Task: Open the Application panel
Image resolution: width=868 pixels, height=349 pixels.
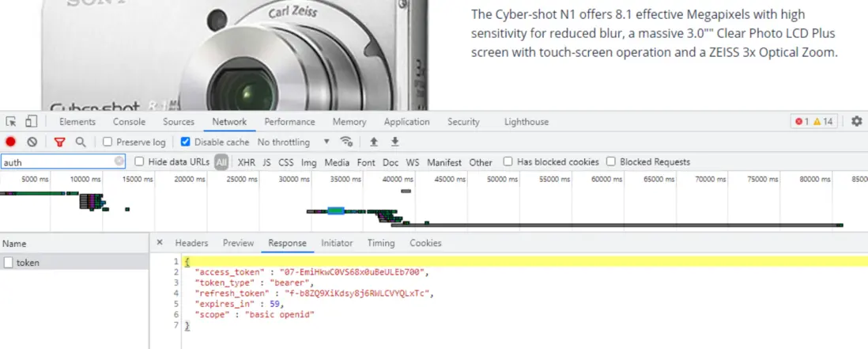Action: (407, 122)
